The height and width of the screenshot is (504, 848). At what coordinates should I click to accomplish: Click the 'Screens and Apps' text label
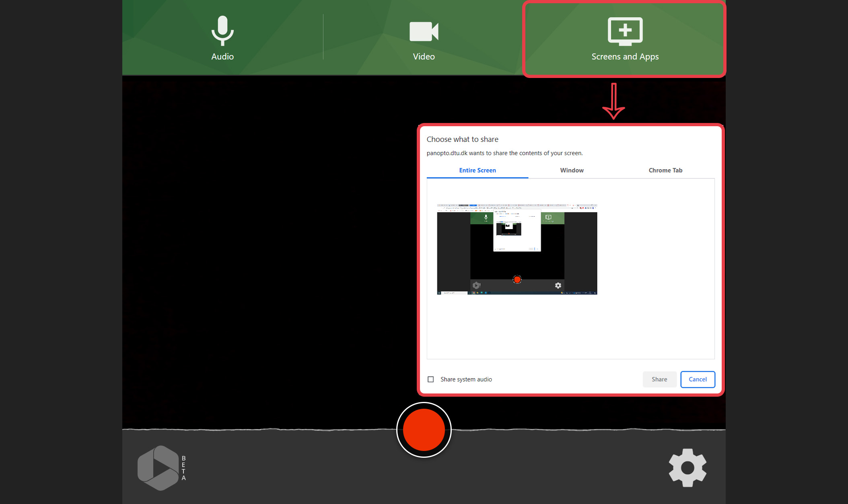[625, 57]
